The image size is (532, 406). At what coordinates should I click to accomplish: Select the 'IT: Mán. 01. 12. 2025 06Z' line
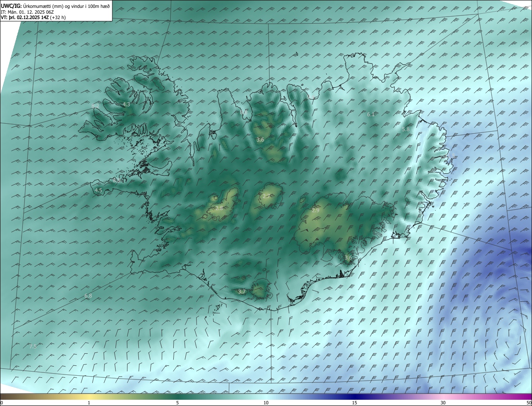click(27, 12)
